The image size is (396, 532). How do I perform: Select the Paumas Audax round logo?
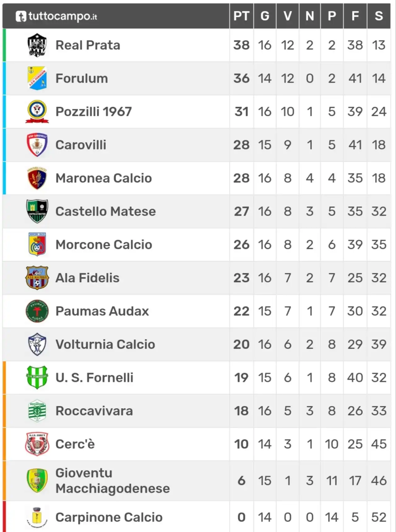point(37,311)
